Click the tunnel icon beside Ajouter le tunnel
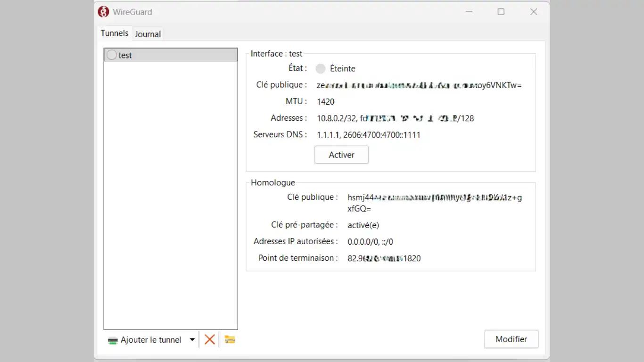The height and width of the screenshot is (362, 644). click(x=113, y=340)
